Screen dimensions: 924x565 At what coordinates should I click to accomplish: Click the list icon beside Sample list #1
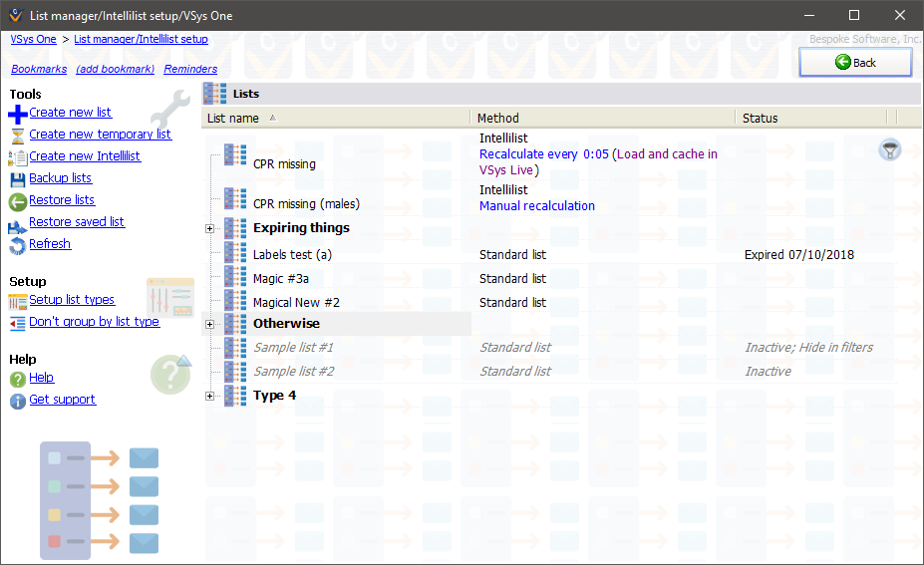tap(235, 348)
